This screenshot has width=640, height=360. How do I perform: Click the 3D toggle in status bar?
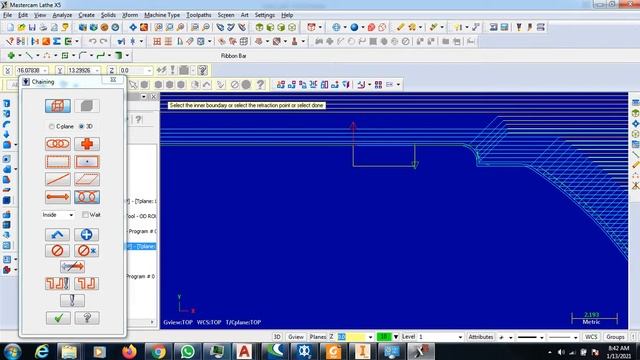click(x=277, y=337)
